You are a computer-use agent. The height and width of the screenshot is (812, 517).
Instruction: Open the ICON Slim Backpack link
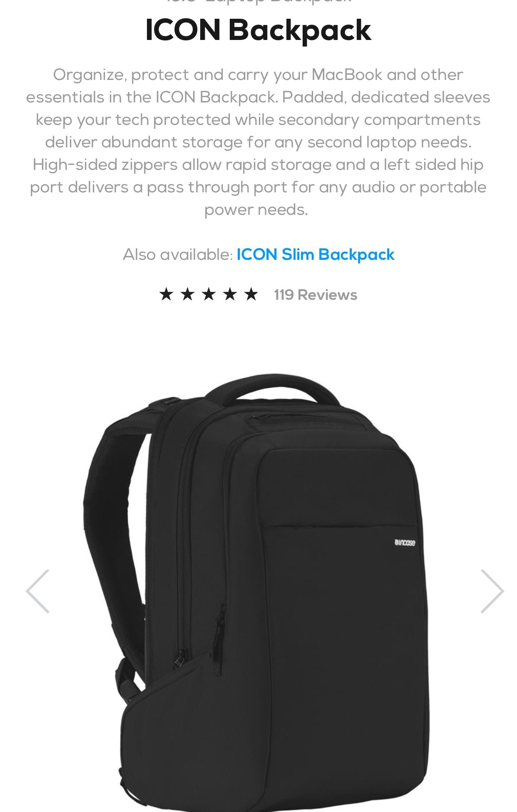tap(316, 254)
